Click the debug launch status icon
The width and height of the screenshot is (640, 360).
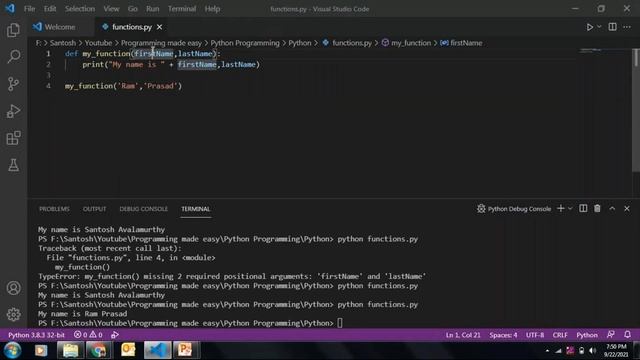pos(115,335)
